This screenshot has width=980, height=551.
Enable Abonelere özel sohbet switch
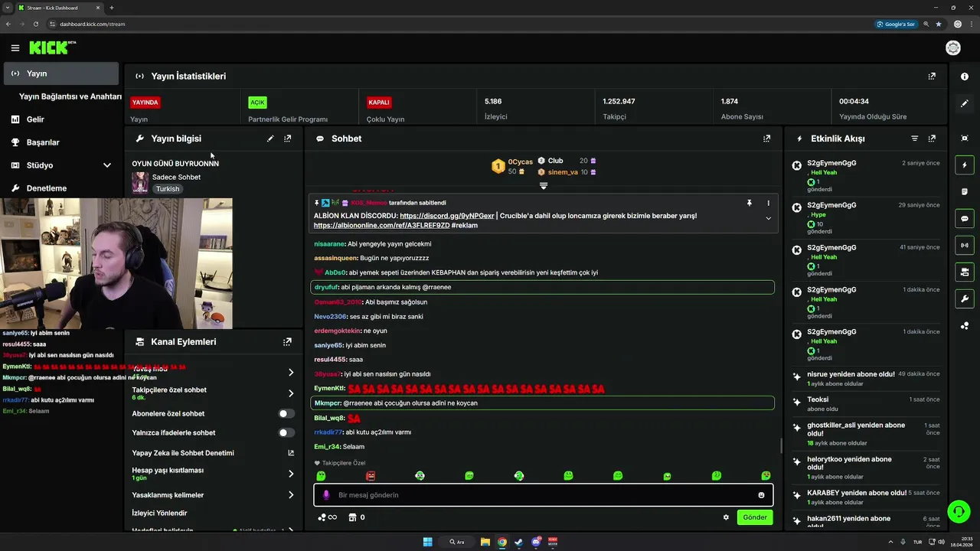(286, 413)
